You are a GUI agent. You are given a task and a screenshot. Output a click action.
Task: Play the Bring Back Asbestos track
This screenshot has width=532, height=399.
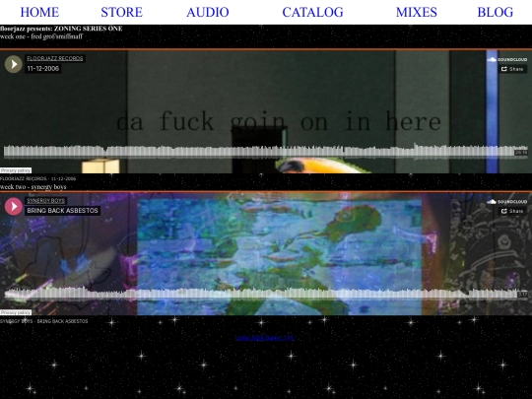(x=14, y=206)
